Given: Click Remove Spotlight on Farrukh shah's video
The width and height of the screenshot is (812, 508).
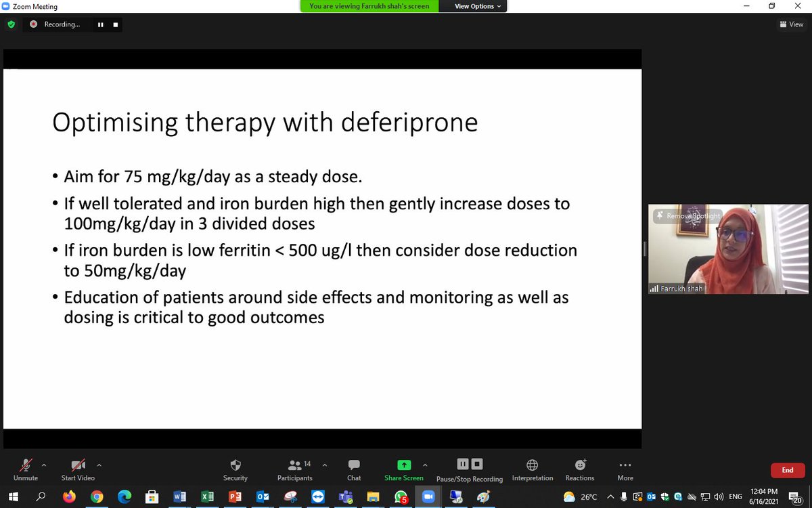Looking at the screenshot, I should [x=687, y=216].
